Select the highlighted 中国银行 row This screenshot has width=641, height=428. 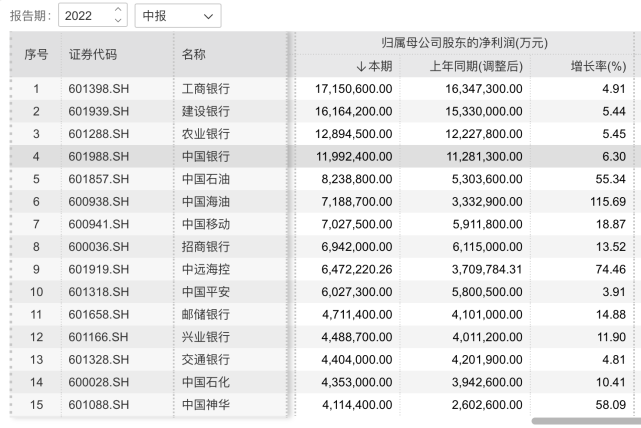[x=203, y=156]
